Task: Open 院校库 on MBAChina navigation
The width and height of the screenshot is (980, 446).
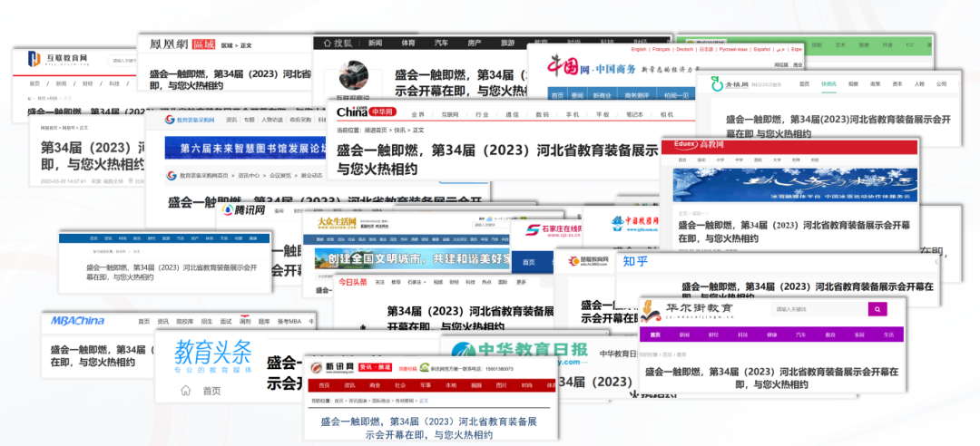Action: coord(184,322)
